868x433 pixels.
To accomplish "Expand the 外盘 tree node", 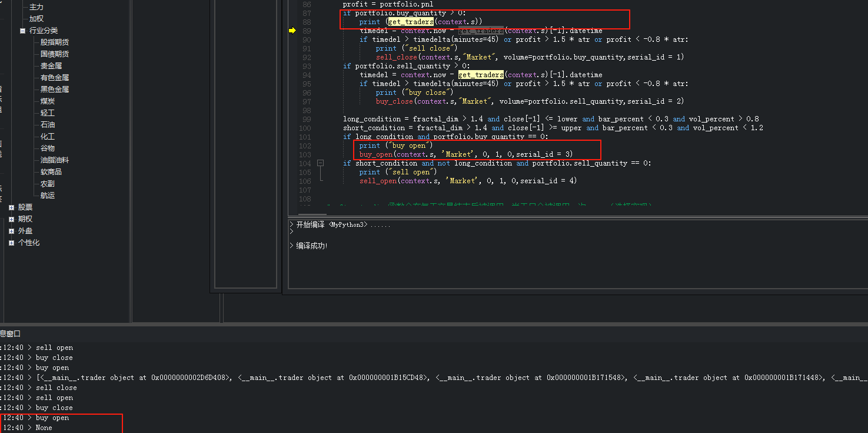I will (x=11, y=231).
